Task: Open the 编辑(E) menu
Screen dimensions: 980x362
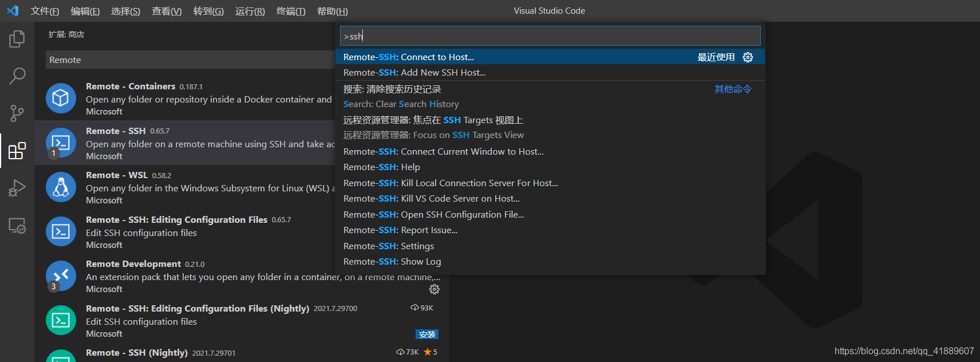Action: pos(85,11)
